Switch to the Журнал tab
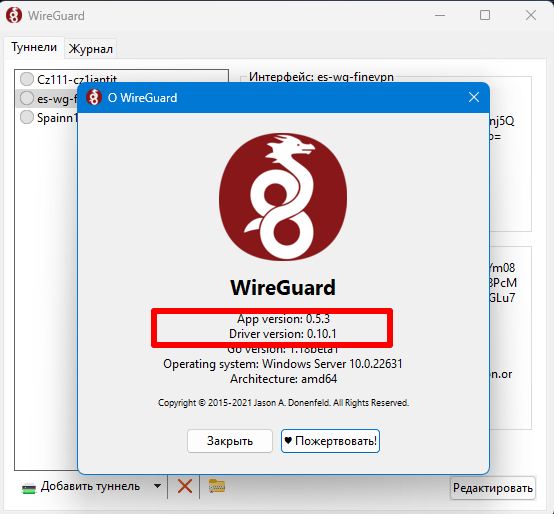The width and height of the screenshot is (554, 514). pos(91,49)
